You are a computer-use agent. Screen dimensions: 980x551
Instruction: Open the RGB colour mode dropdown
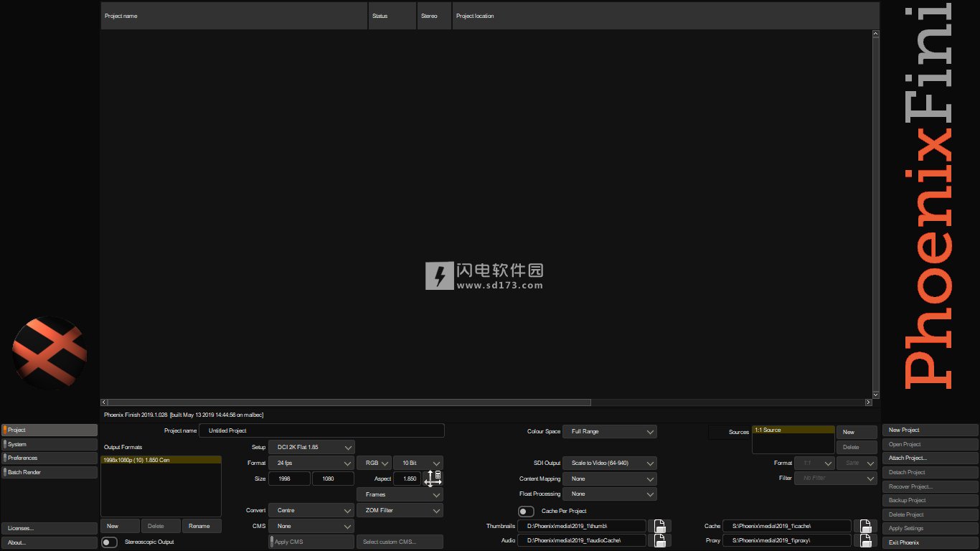[374, 463]
